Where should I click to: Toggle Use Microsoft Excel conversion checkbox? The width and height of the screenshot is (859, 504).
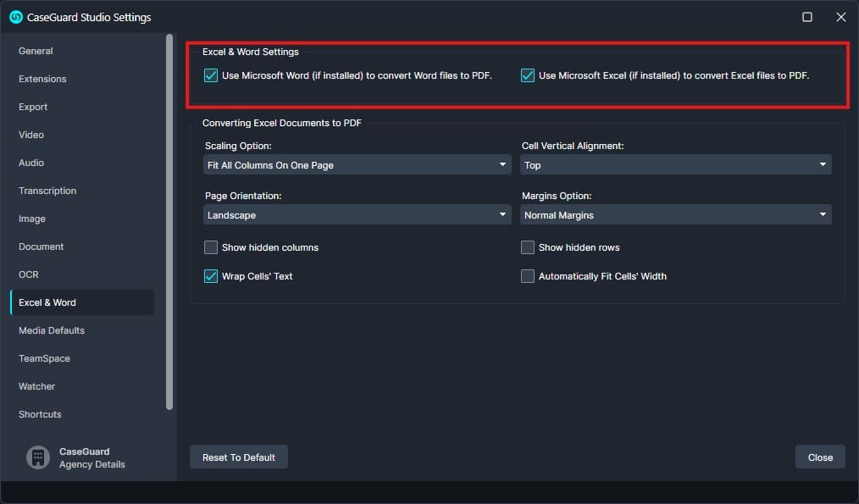pos(528,75)
